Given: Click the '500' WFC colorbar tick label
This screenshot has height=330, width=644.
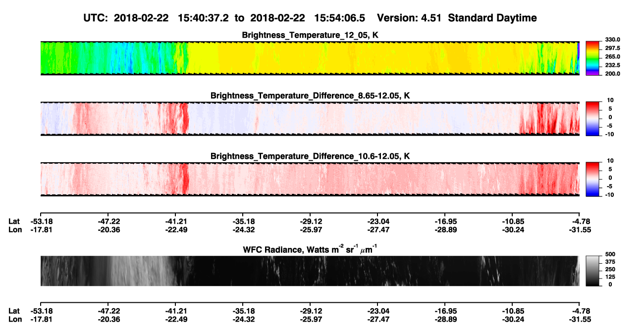Looking at the screenshot, I should click(610, 254).
